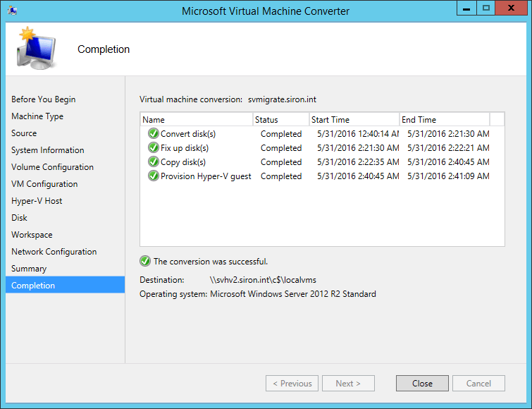
Task: Open the Summary step
Action: pyautogui.click(x=29, y=269)
